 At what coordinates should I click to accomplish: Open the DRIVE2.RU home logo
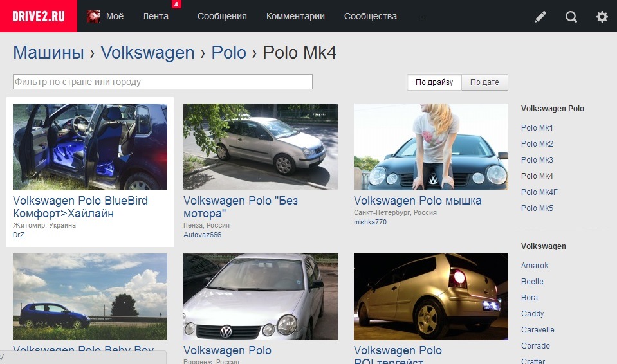coord(39,16)
